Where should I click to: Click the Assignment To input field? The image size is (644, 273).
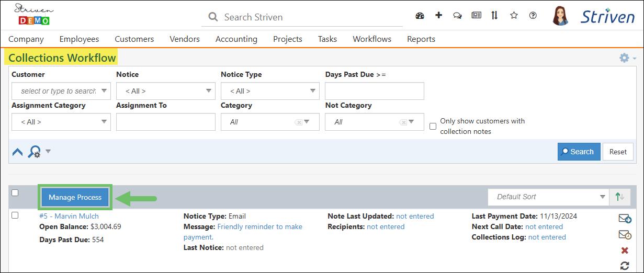[166, 122]
